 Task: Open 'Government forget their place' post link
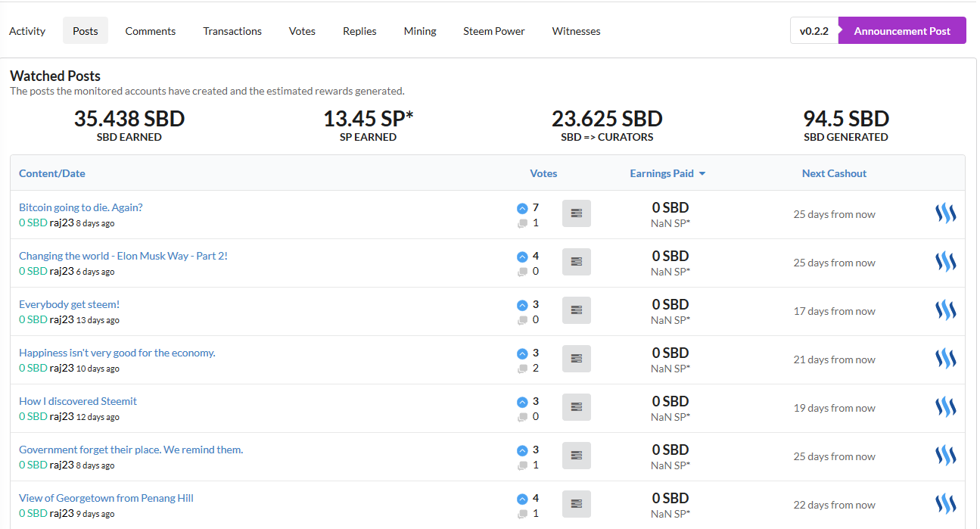point(131,450)
